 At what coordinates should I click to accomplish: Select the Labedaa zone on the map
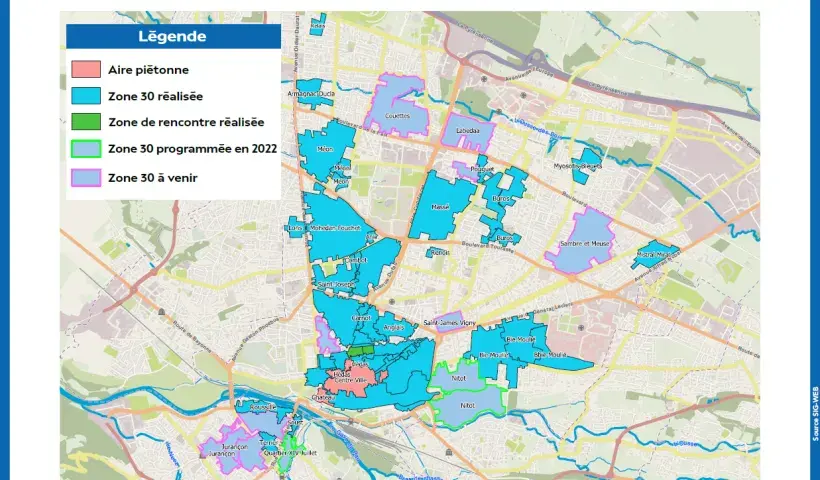coord(467,132)
